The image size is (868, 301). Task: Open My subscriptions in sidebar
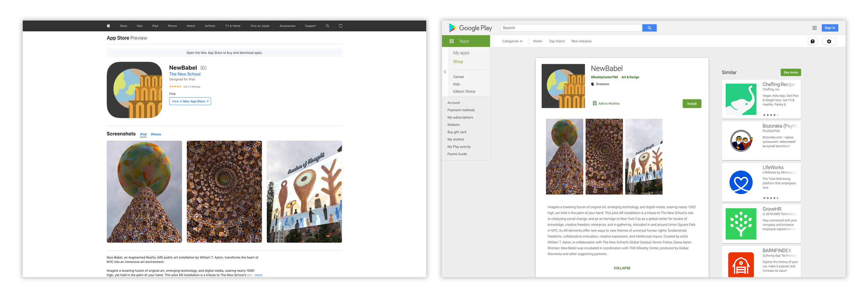pyautogui.click(x=460, y=117)
